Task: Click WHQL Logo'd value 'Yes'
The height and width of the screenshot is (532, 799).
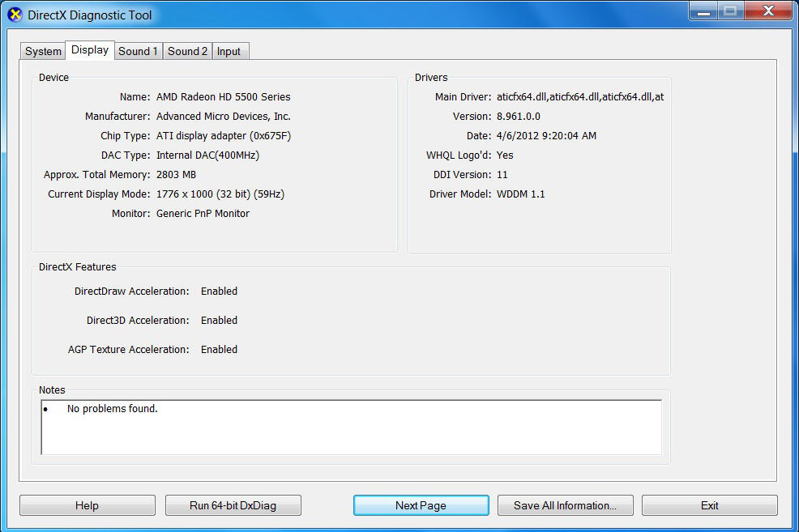Action: [x=505, y=155]
